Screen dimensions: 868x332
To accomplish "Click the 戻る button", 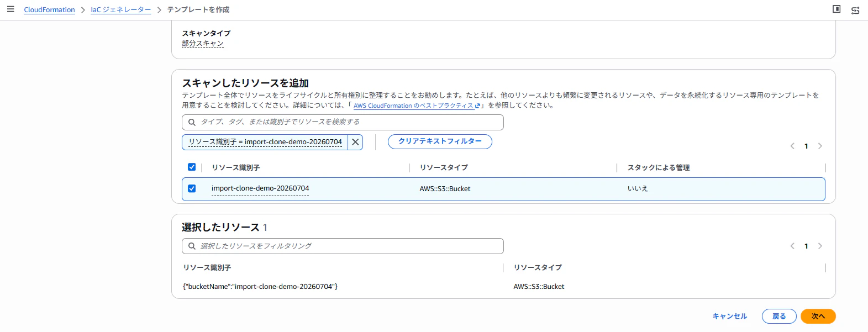I will 779,316.
